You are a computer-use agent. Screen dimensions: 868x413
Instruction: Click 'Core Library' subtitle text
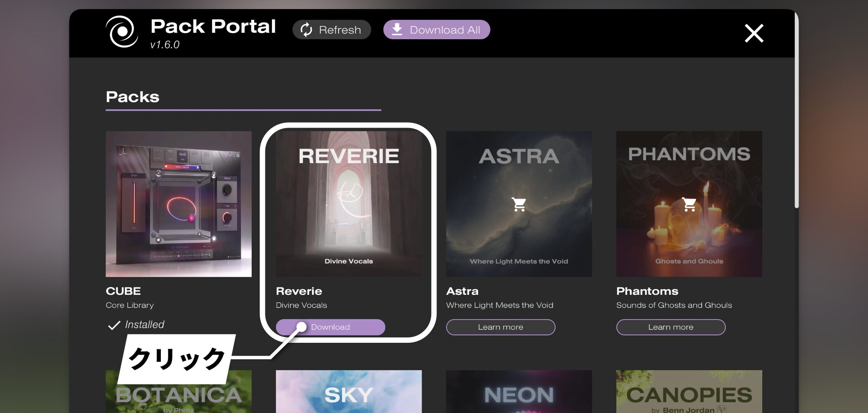point(130,305)
